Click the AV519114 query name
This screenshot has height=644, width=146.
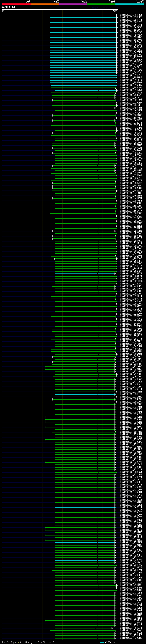(x=8, y=8)
